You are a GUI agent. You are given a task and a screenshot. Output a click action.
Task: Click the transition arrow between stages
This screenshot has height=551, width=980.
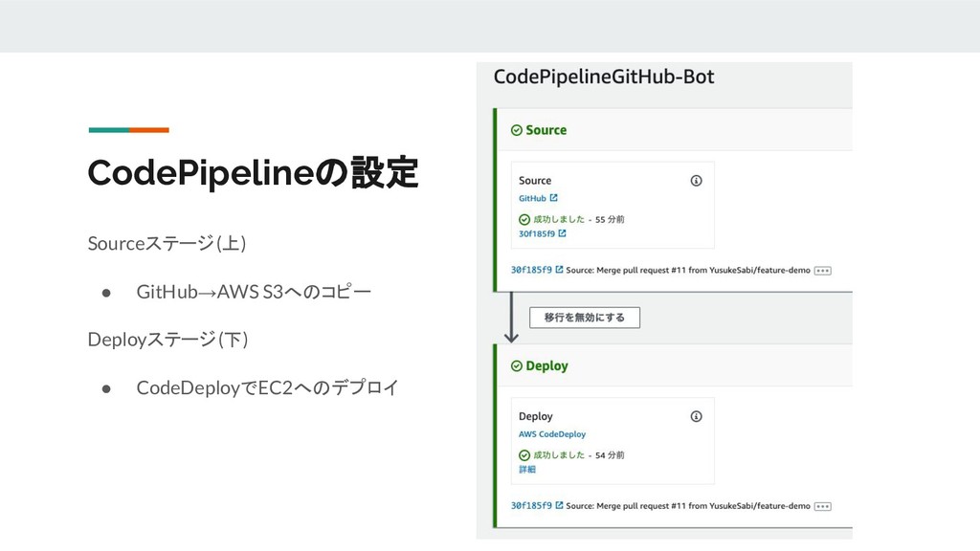point(511,318)
